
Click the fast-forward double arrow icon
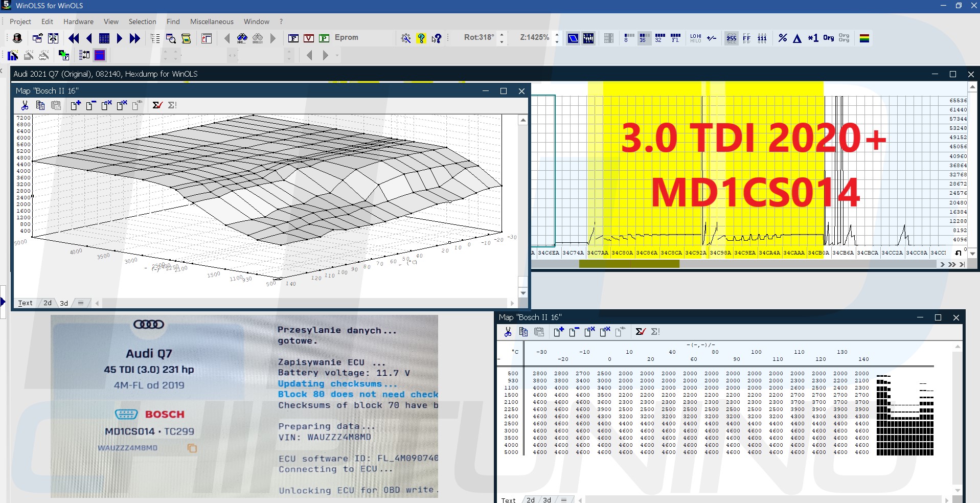point(135,38)
